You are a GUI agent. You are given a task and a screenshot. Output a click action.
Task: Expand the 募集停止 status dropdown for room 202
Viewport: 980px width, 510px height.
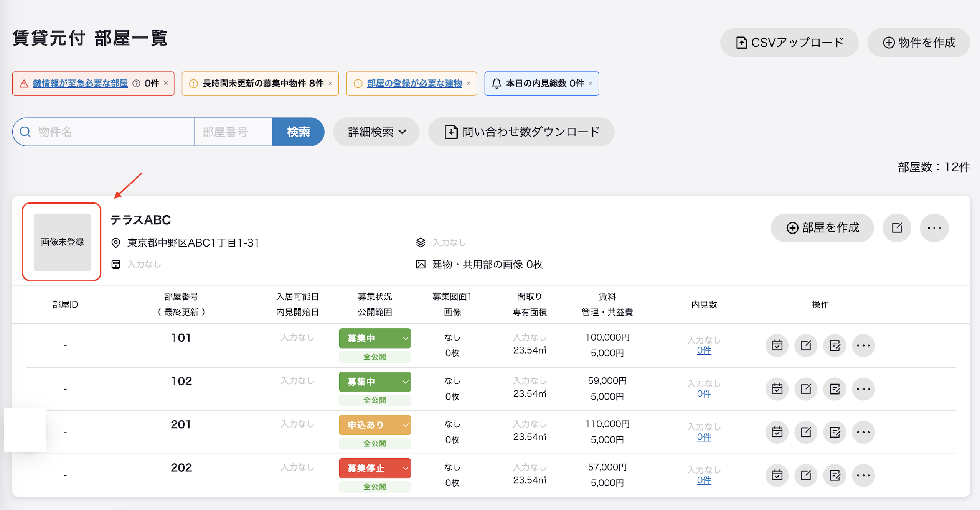pyautogui.click(x=375, y=468)
